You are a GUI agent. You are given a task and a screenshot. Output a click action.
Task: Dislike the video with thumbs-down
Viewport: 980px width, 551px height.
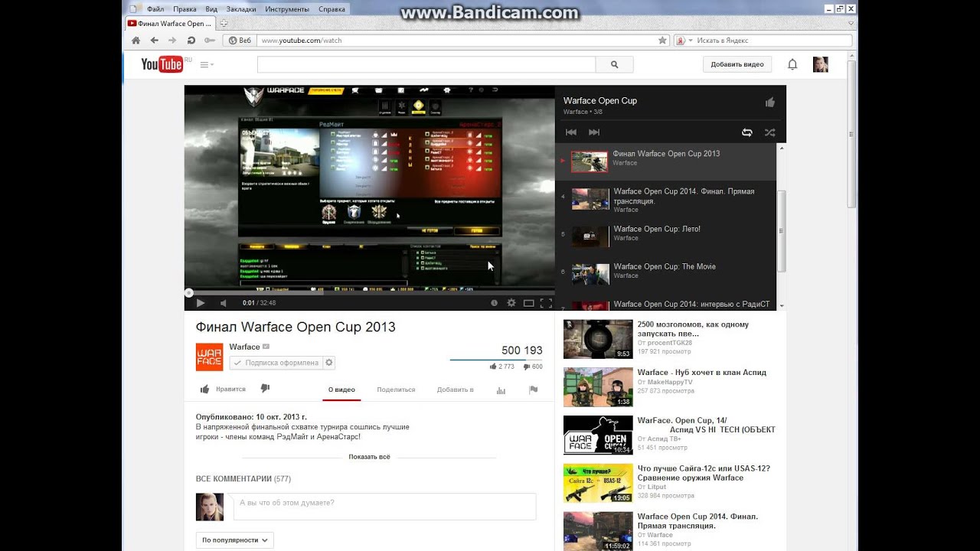coord(265,389)
